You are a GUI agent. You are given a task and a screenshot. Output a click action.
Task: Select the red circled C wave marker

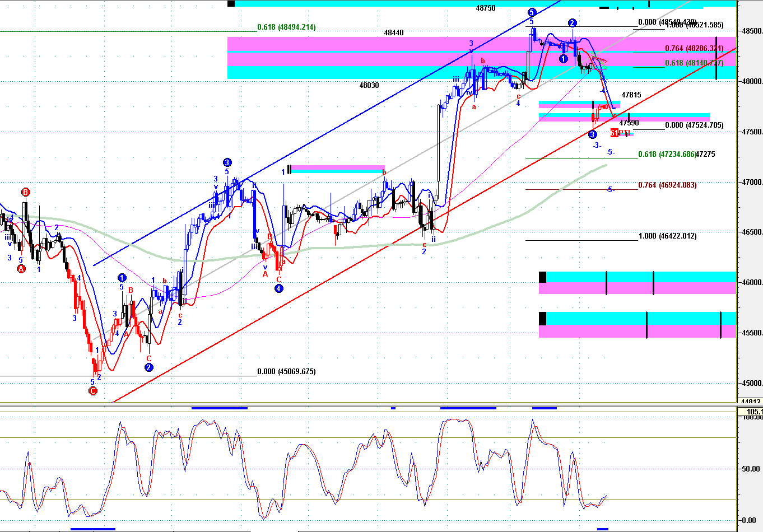click(93, 391)
